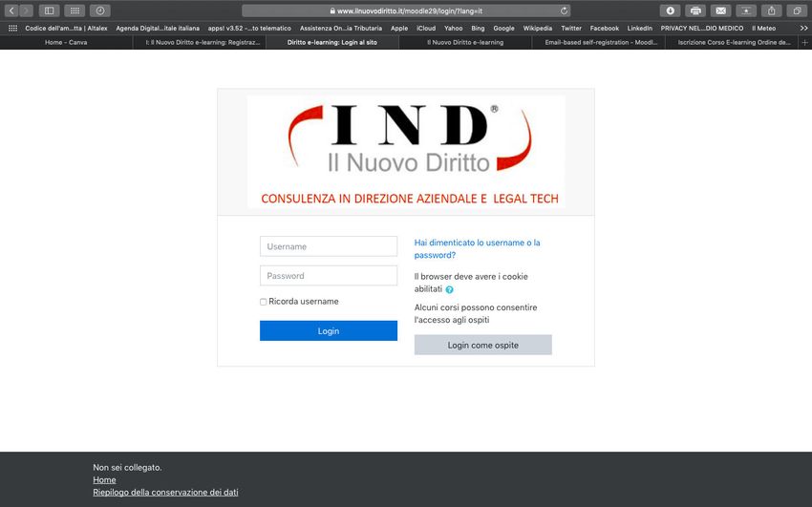Open Riepilogo della conservazione dei dati link
This screenshot has width=812, height=507.
[x=165, y=492]
